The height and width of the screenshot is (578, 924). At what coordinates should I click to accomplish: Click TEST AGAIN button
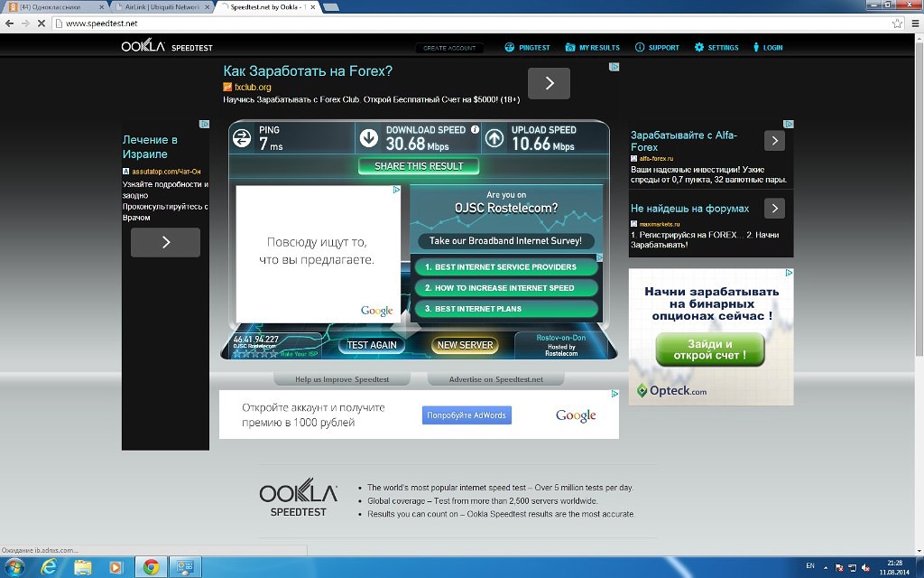point(371,345)
